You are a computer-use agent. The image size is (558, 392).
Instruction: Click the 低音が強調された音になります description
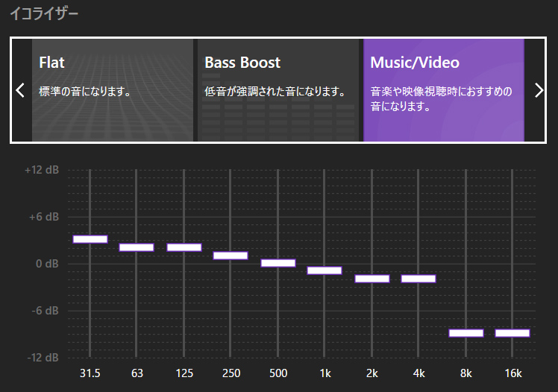(275, 92)
